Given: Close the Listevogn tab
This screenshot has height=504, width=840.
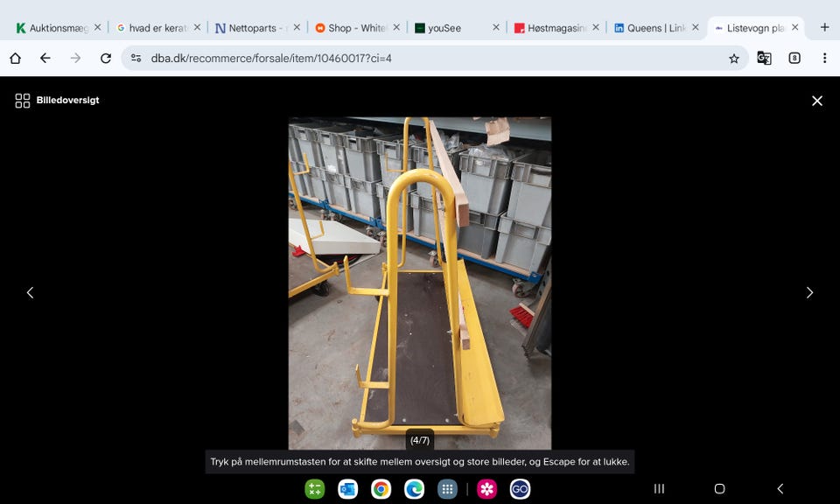Looking at the screenshot, I should coord(795,27).
